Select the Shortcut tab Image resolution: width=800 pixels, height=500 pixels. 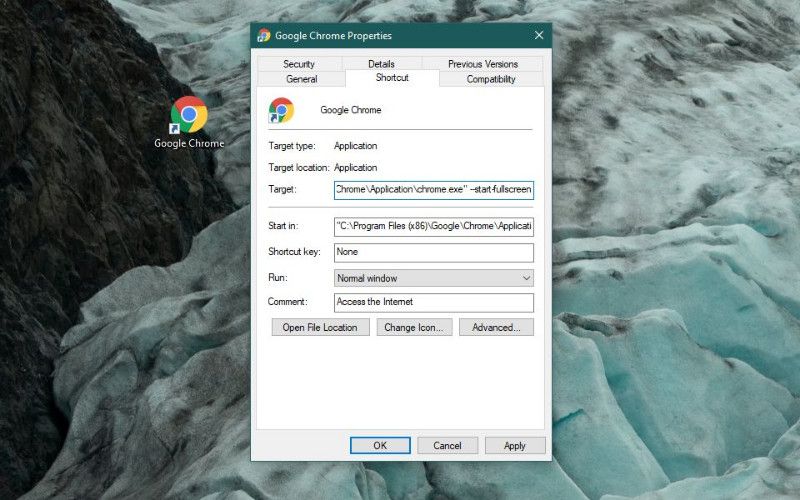point(392,78)
